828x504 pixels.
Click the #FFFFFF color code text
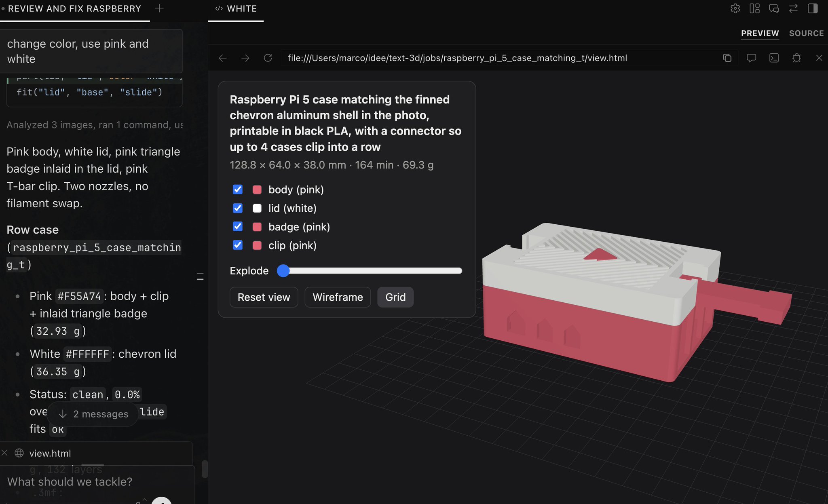87,354
